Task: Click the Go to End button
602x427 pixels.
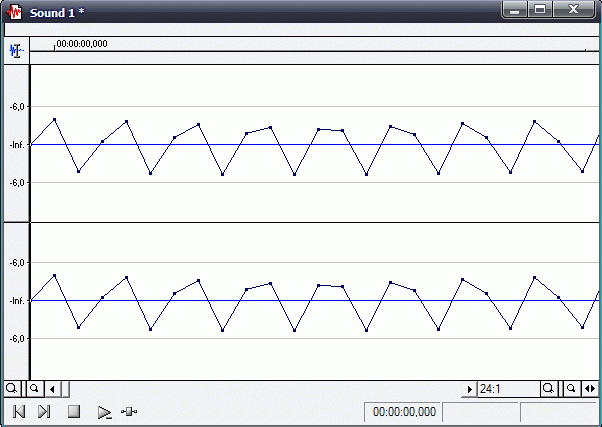Action: pos(44,411)
